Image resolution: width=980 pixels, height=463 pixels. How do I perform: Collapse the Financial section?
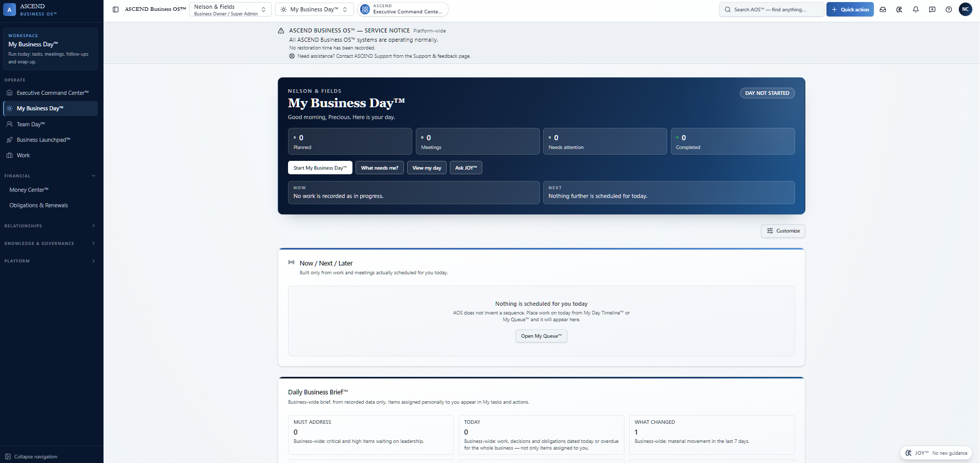pos(50,176)
